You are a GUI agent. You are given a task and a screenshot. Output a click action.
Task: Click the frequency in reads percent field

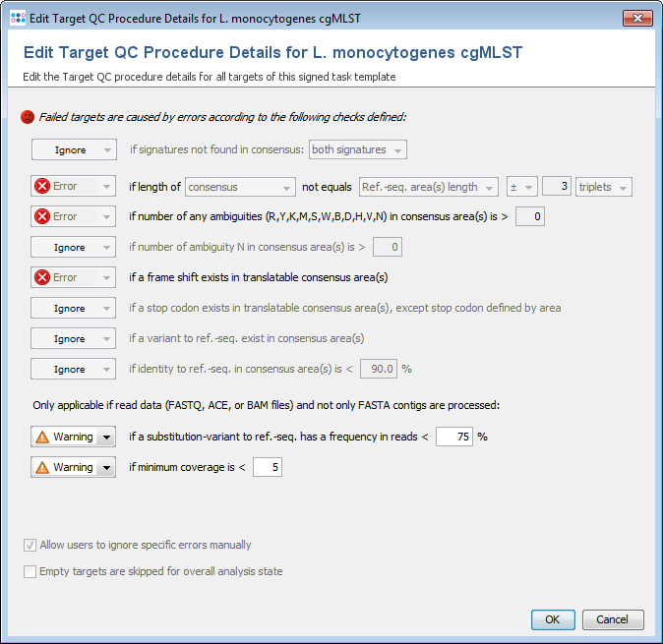point(452,437)
